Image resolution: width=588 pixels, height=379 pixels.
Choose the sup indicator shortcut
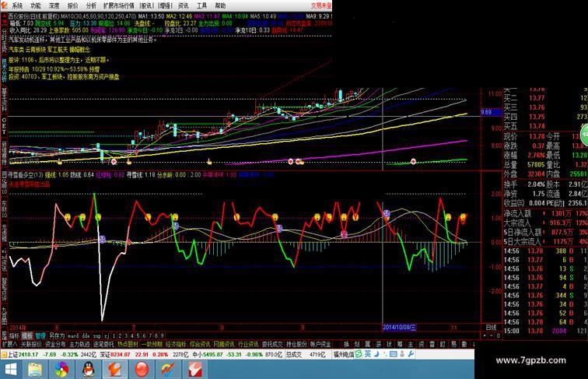[x=96, y=335]
